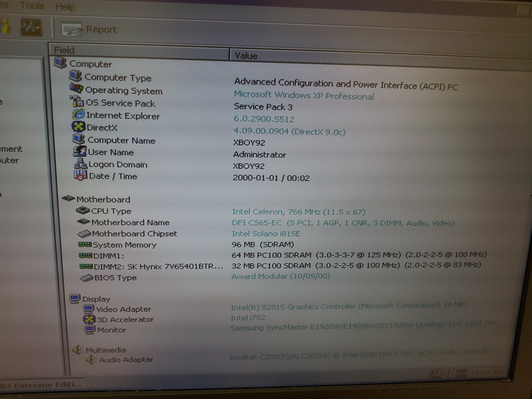The width and height of the screenshot is (532, 399).
Task: Open the Intel Solano i815E chipset link
Action: [266, 234]
